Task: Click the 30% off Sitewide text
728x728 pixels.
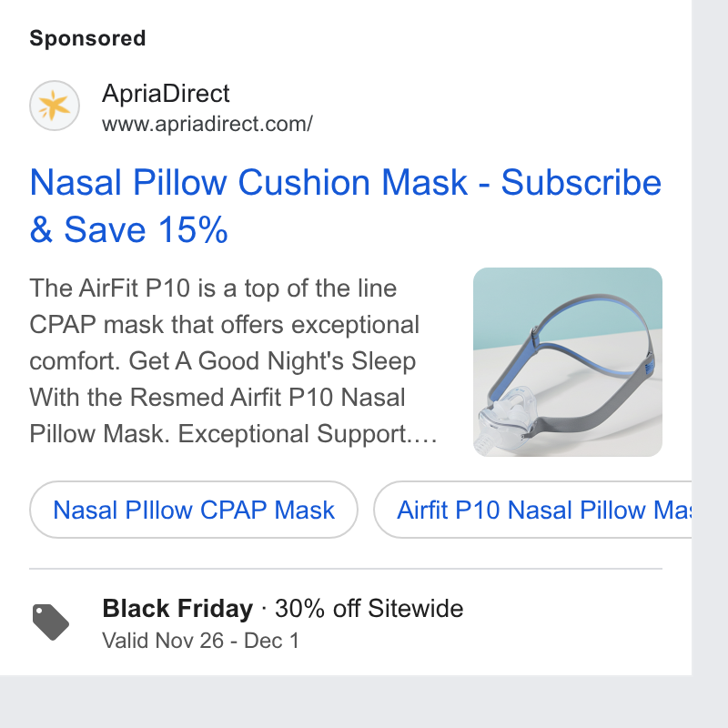Action: [369, 608]
